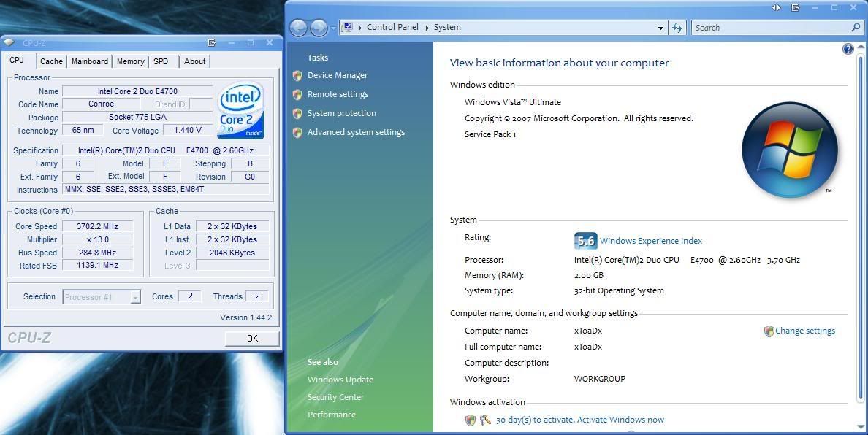The width and height of the screenshot is (868, 435).
Task: Click the Help question mark icon
Action: coord(848,48)
